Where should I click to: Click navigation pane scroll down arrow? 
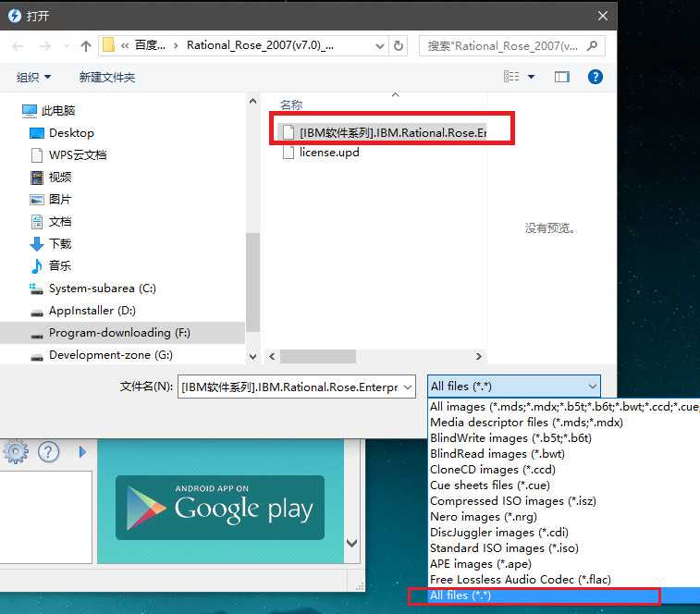[x=252, y=356]
